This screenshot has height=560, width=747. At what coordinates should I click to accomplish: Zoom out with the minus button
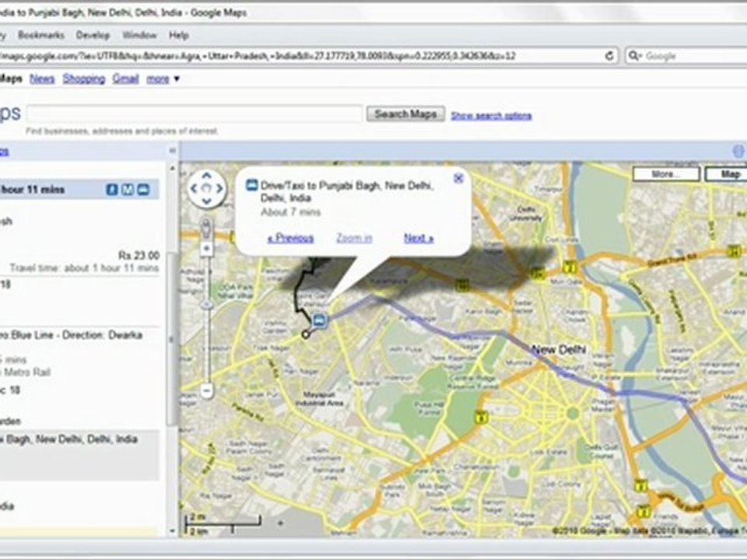206,391
